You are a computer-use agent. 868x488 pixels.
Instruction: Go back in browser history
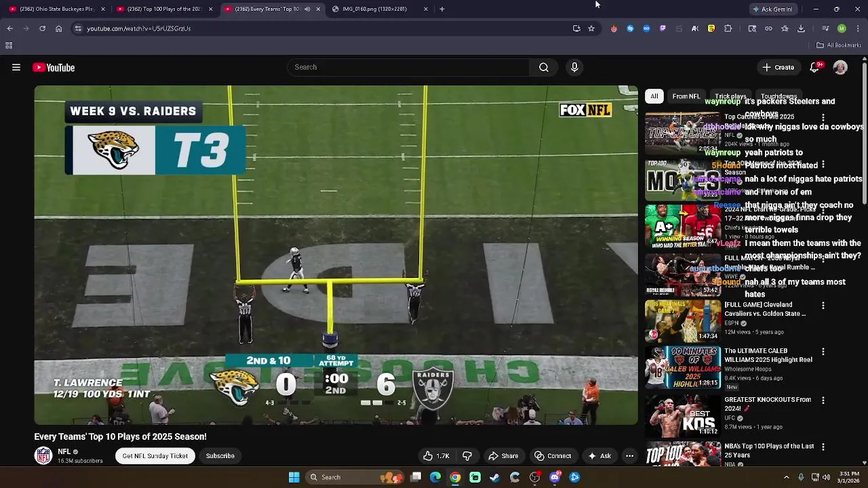coord(10,28)
